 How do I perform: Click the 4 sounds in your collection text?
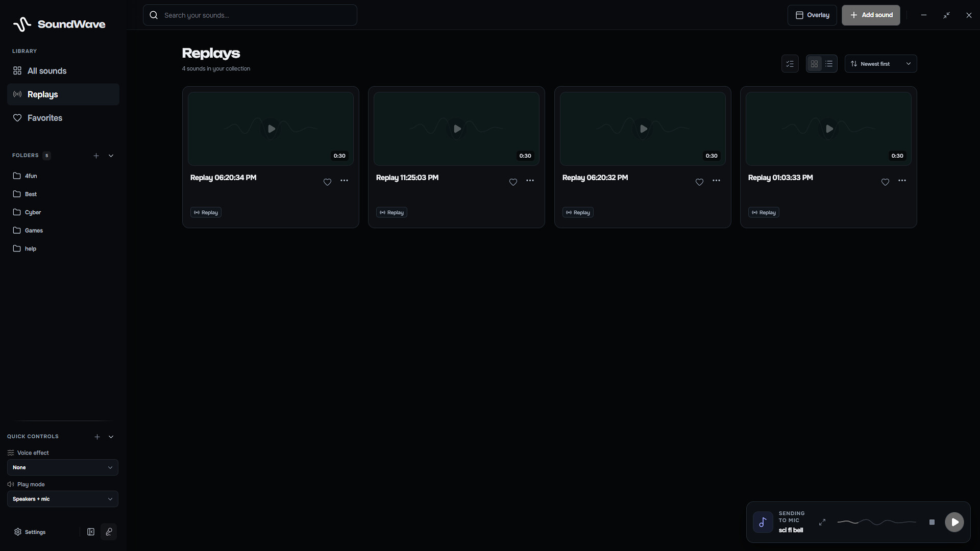[216, 69]
